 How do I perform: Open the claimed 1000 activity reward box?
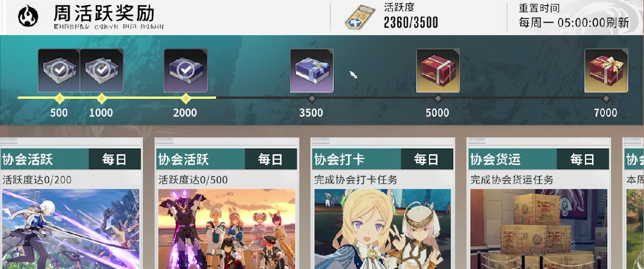(102, 70)
